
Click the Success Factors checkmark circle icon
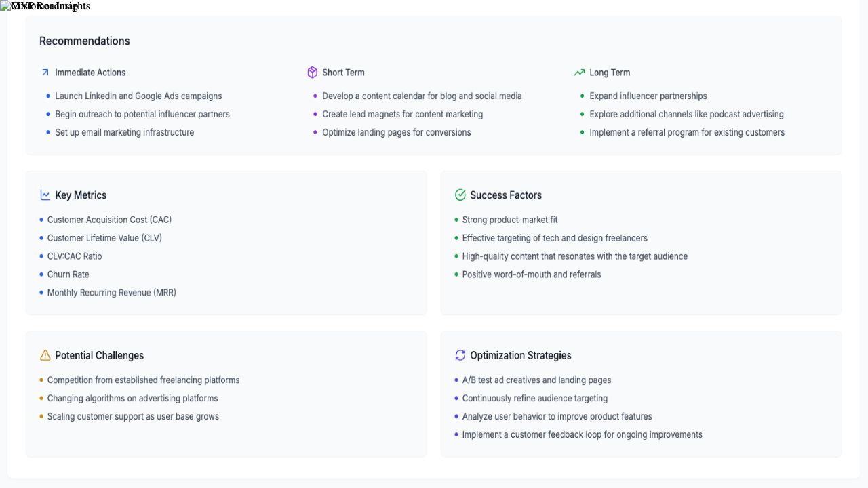click(x=460, y=195)
